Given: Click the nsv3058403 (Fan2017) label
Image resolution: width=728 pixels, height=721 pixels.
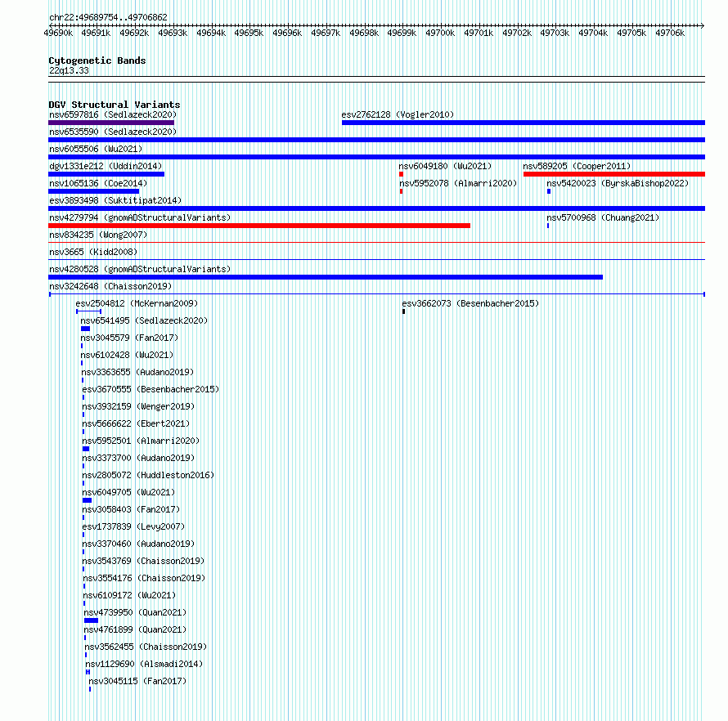Looking at the screenshot, I should [131, 509].
